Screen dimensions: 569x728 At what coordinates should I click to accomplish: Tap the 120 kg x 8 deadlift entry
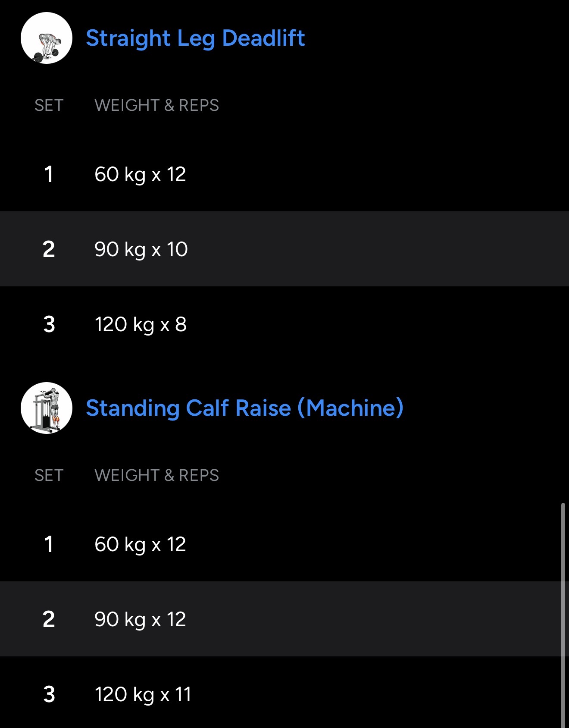click(141, 324)
